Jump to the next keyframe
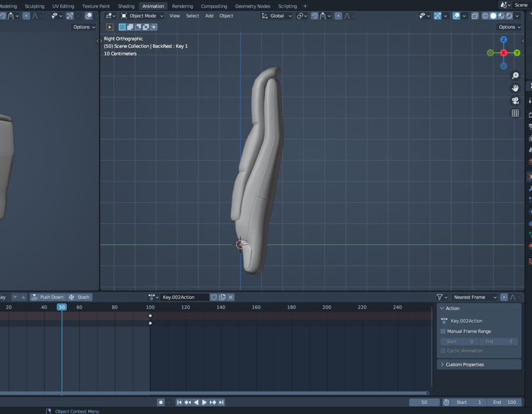The width and height of the screenshot is (532, 414). click(x=213, y=402)
